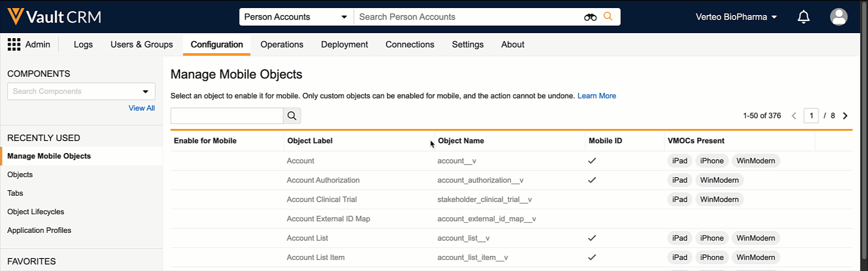
Task: Open the Deployment tab
Action: [x=344, y=45]
